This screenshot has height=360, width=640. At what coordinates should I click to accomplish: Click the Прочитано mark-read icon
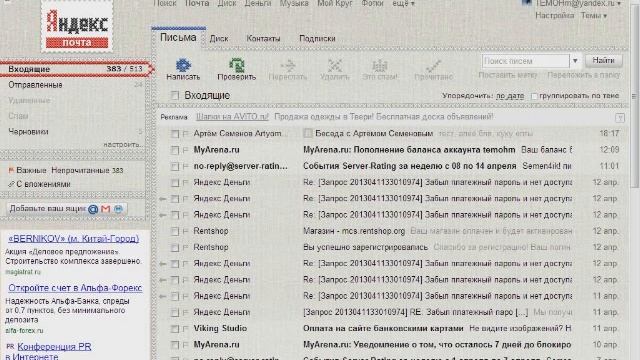click(433, 66)
